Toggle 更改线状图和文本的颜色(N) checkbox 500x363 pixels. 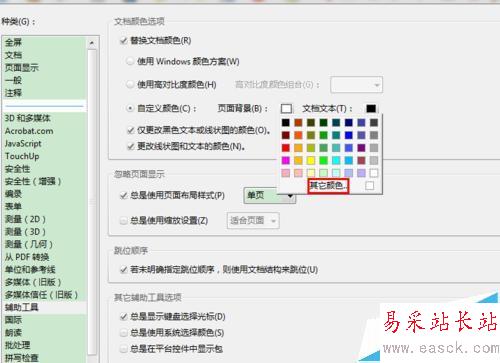pos(131,146)
